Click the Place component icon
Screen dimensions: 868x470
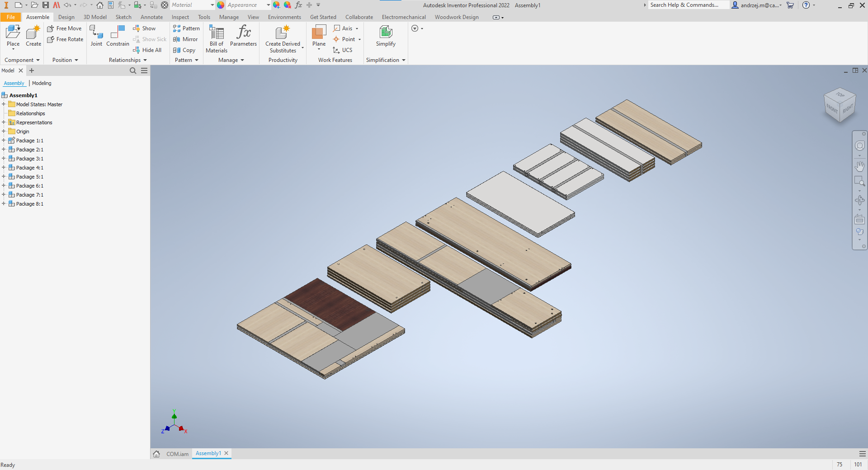pyautogui.click(x=13, y=33)
